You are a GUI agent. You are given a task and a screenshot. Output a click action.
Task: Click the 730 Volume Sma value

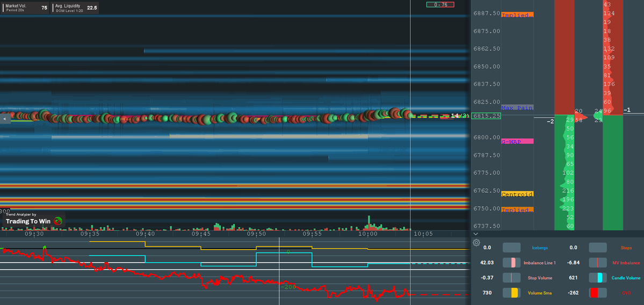(487, 293)
